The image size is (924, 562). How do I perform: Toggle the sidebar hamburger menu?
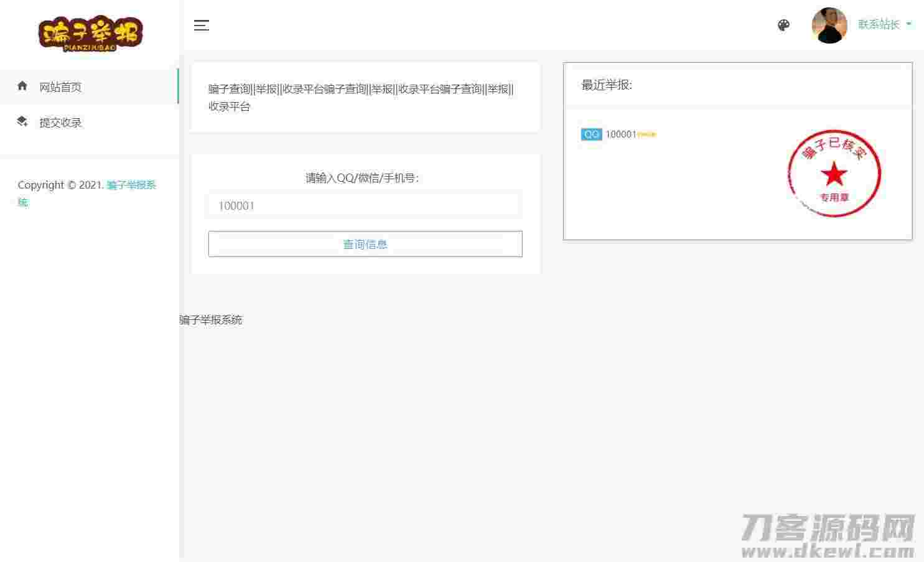click(201, 26)
